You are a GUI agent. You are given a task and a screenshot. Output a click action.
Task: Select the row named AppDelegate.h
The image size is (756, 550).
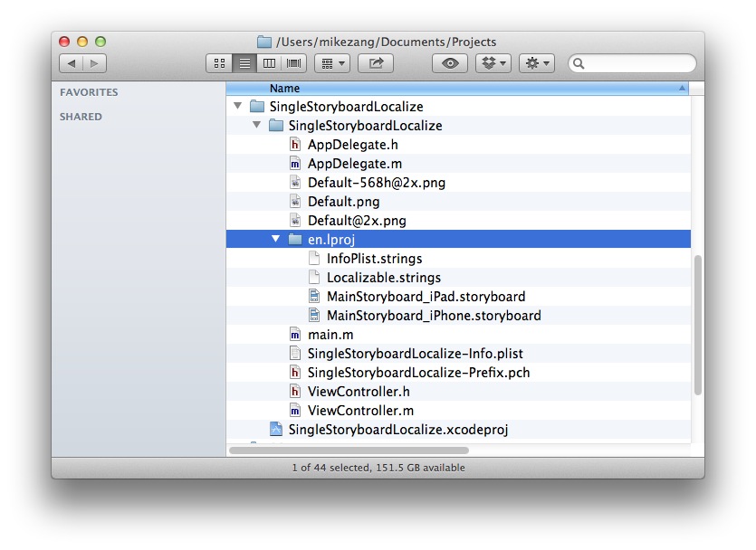pyautogui.click(x=458, y=145)
